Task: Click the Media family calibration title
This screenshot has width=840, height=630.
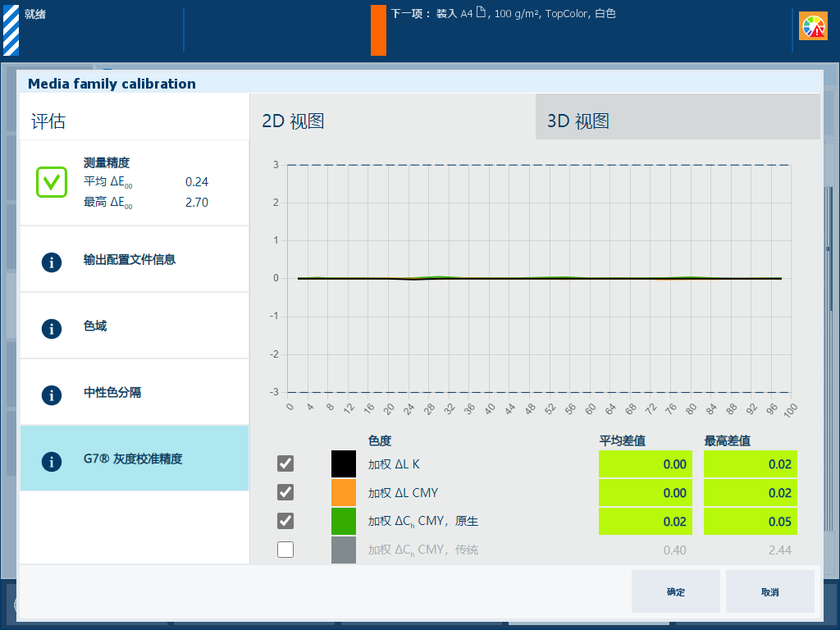Action: pos(112,84)
